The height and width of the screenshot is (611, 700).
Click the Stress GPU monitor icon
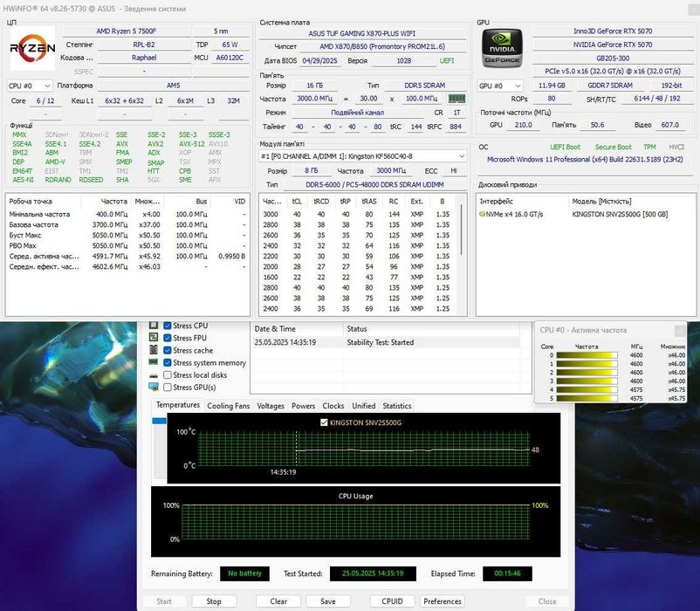click(154, 387)
